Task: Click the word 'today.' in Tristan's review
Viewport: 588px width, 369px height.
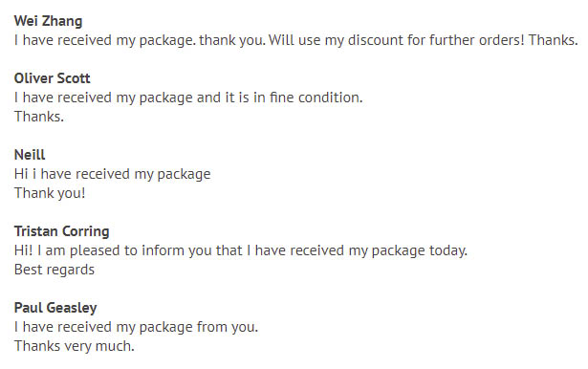Action: click(448, 250)
